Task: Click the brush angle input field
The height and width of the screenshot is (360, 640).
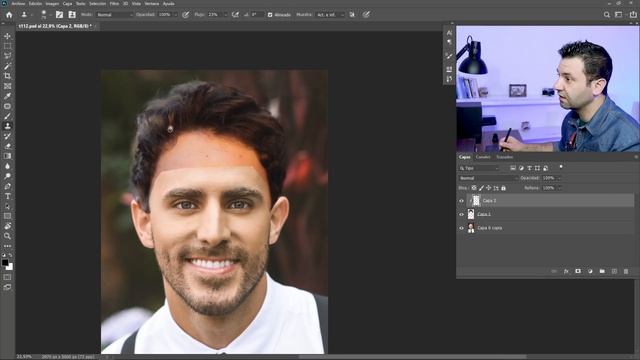Action: pyautogui.click(x=257, y=15)
